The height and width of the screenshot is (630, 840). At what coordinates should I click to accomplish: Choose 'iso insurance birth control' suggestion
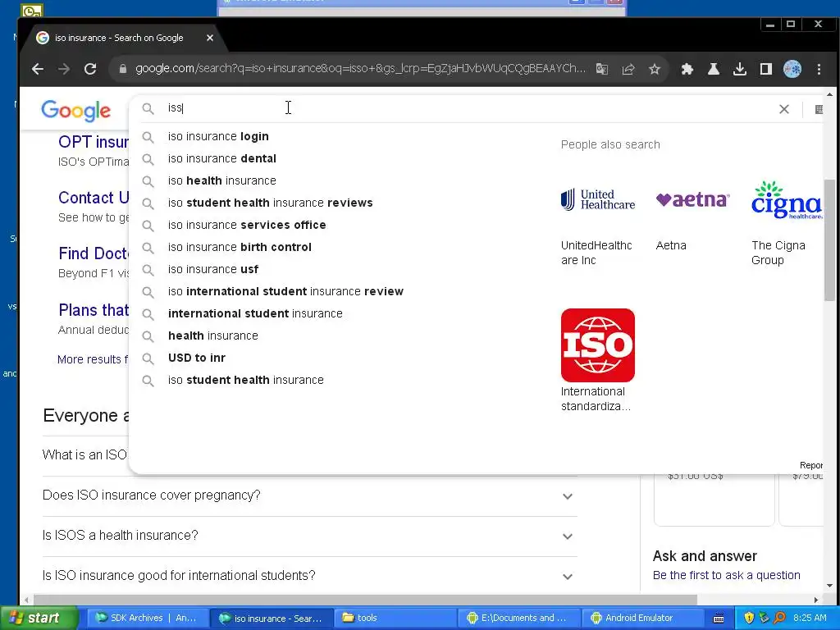[240, 247]
